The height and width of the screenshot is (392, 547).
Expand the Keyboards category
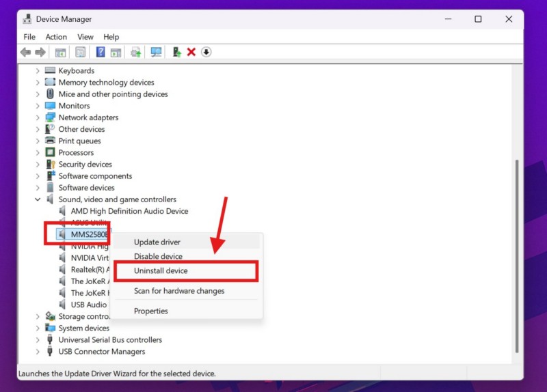(38, 71)
